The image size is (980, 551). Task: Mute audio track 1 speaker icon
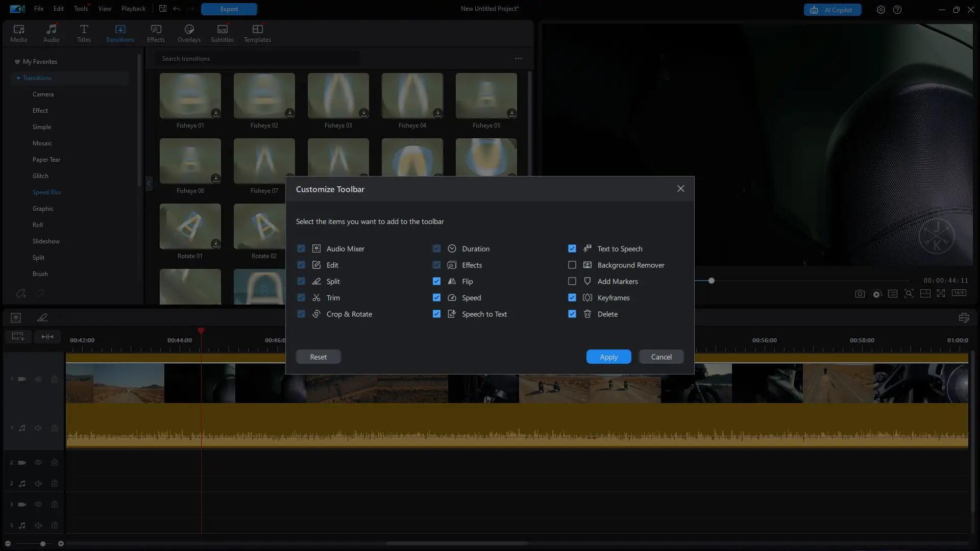click(x=38, y=428)
